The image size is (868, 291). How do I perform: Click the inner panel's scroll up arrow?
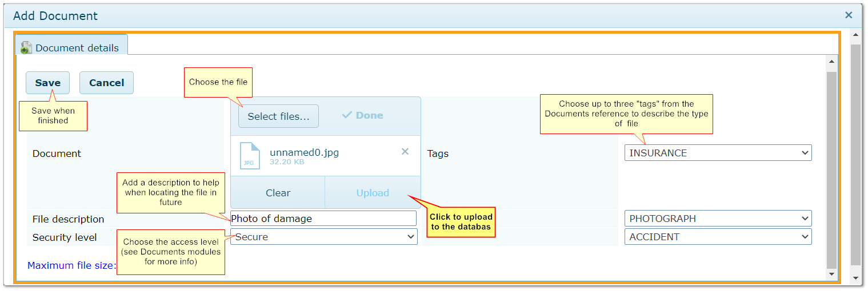pos(831,62)
